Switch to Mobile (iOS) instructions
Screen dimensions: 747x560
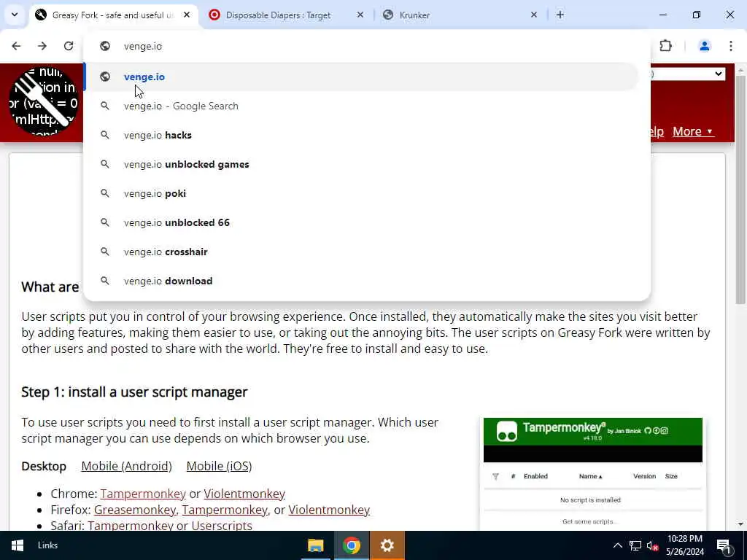coord(219,466)
